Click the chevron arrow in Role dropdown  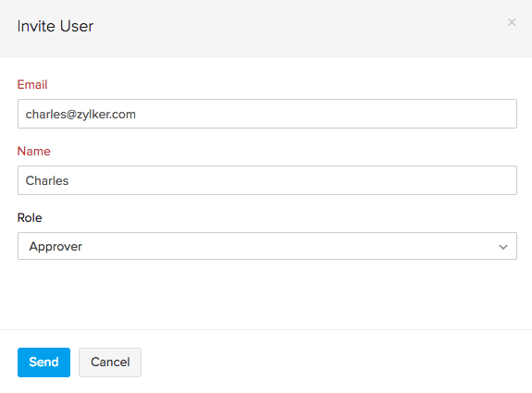pyautogui.click(x=503, y=247)
